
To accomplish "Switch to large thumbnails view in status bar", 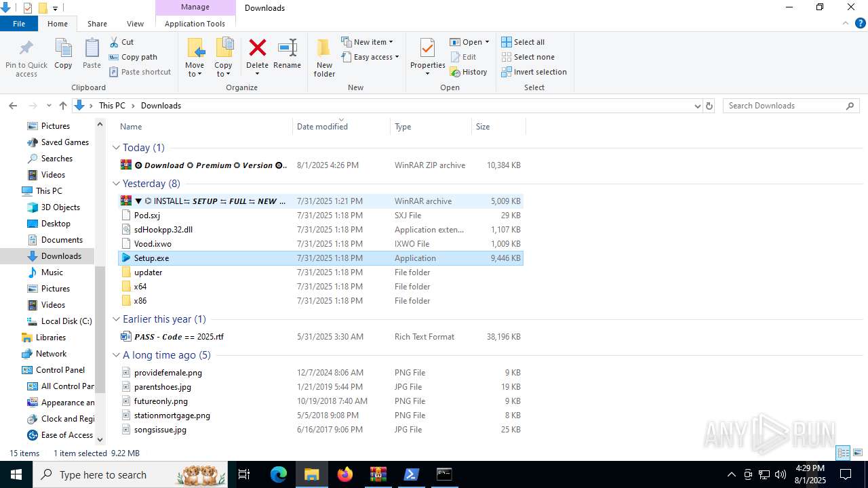I will (x=857, y=453).
